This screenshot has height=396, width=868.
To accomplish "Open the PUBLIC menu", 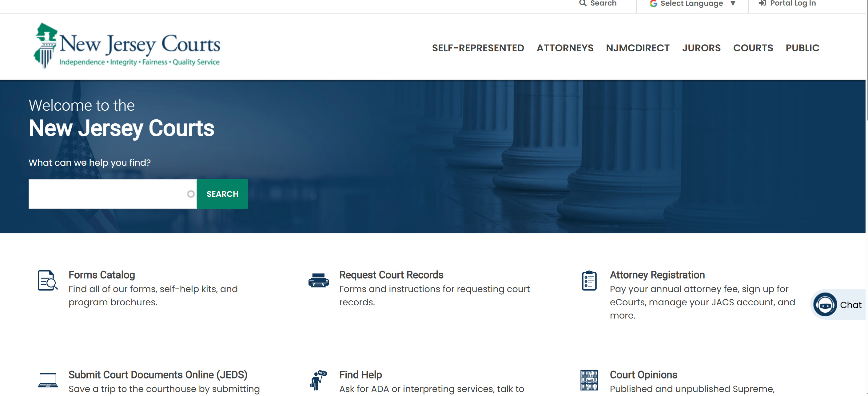I will pyautogui.click(x=802, y=48).
